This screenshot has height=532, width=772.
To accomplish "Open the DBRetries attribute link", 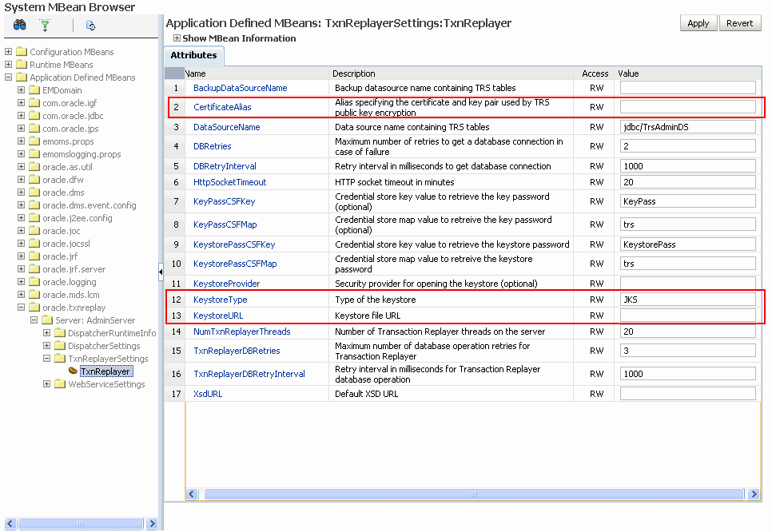I will coord(213,146).
